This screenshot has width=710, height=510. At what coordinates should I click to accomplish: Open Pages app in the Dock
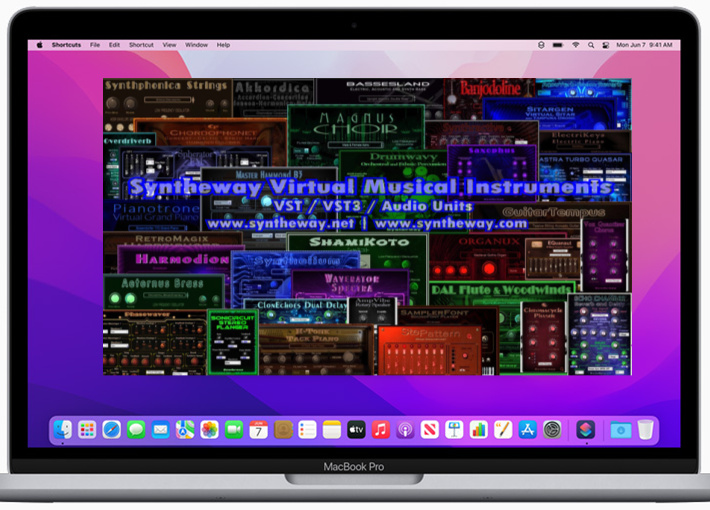[503, 429]
